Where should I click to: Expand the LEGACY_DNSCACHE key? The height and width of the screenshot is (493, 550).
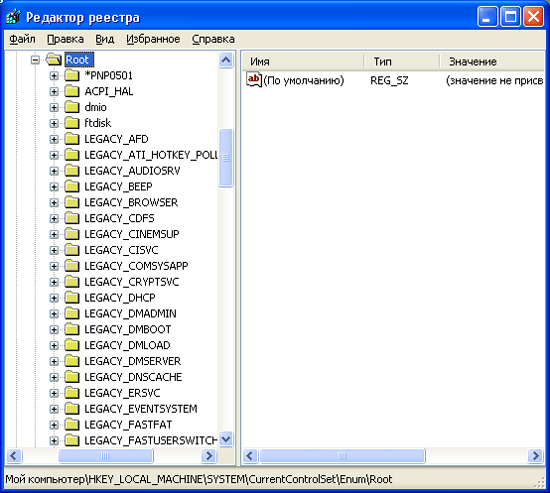tap(54, 377)
